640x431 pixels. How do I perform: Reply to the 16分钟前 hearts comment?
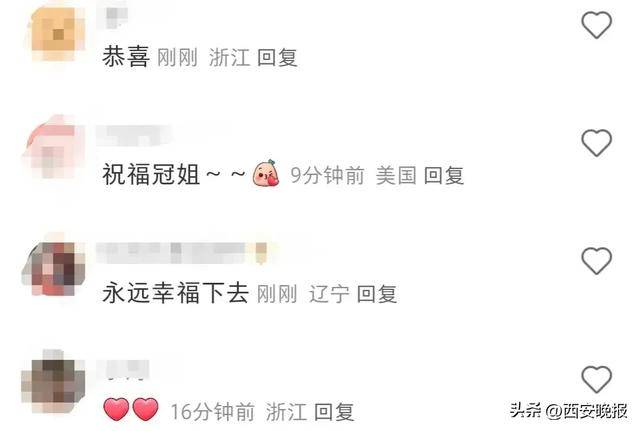click(x=334, y=412)
